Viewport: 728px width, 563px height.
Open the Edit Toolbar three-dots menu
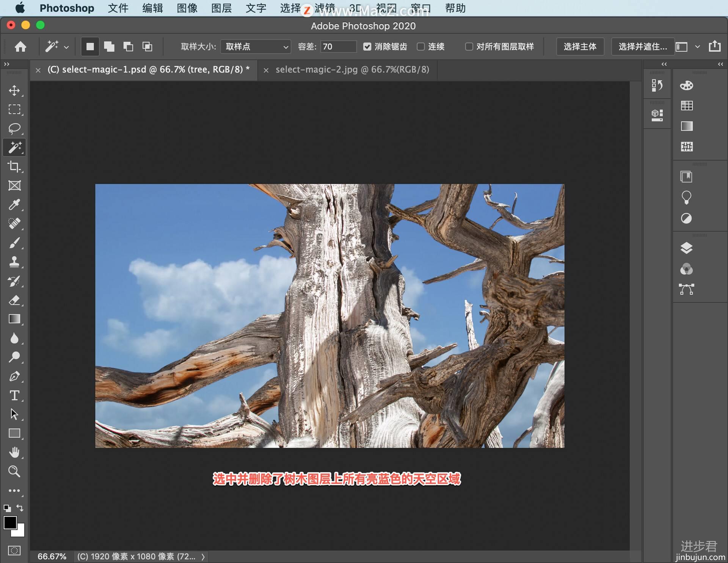[14, 491]
